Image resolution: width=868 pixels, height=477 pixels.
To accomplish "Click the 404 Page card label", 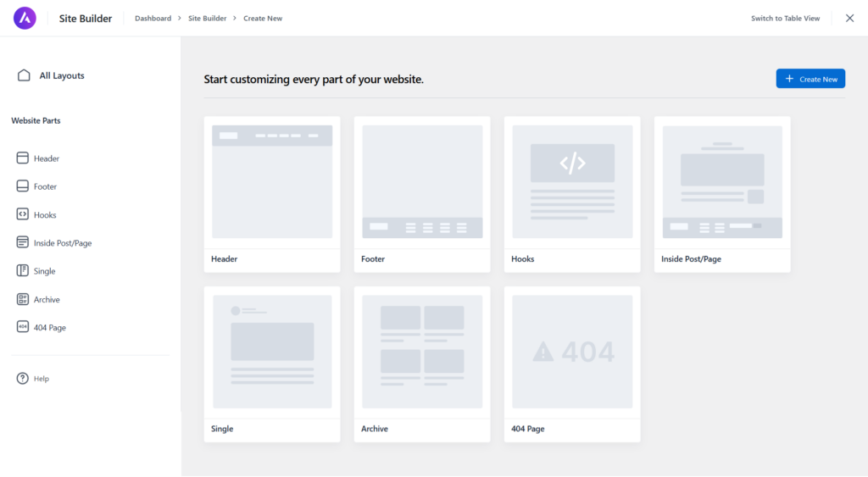I will (x=528, y=429).
